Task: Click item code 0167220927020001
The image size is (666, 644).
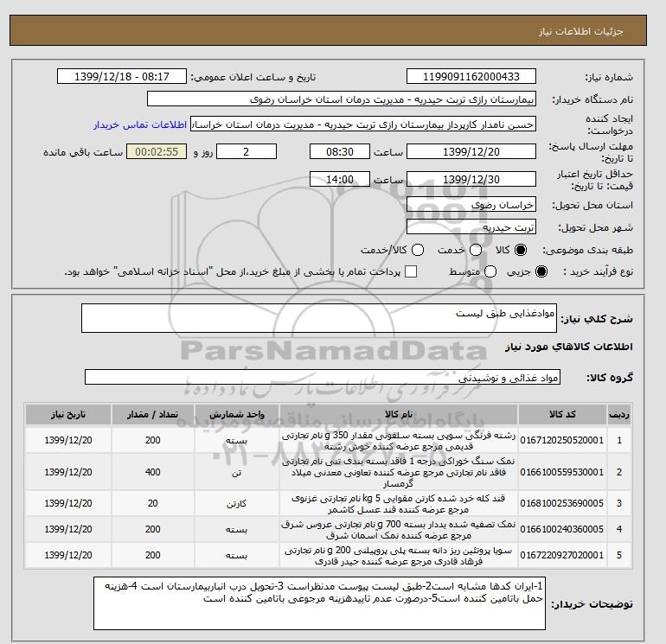Action: point(562,555)
